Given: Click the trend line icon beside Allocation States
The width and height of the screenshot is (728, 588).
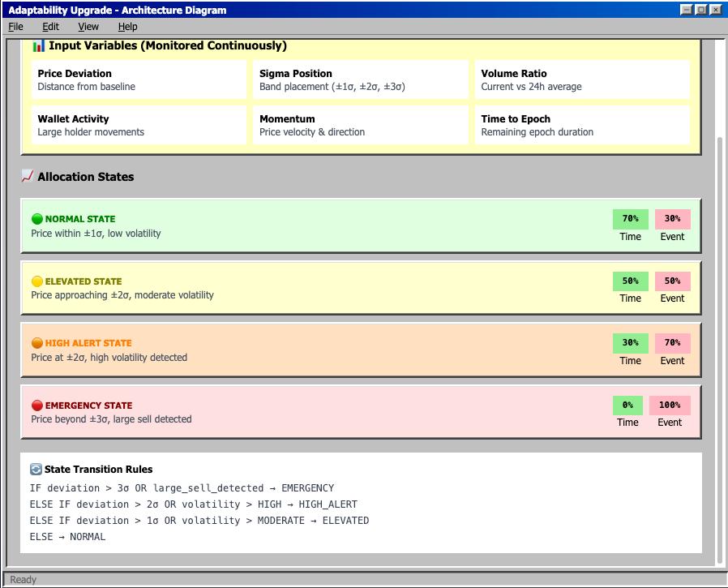Looking at the screenshot, I should pyautogui.click(x=28, y=176).
